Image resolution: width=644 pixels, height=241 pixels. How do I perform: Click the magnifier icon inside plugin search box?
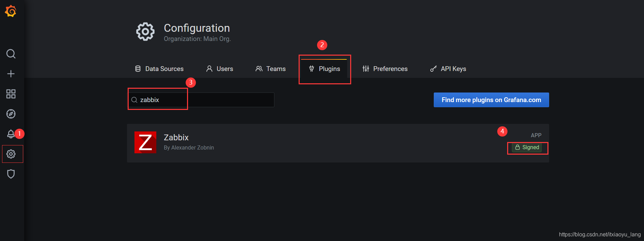point(134,100)
